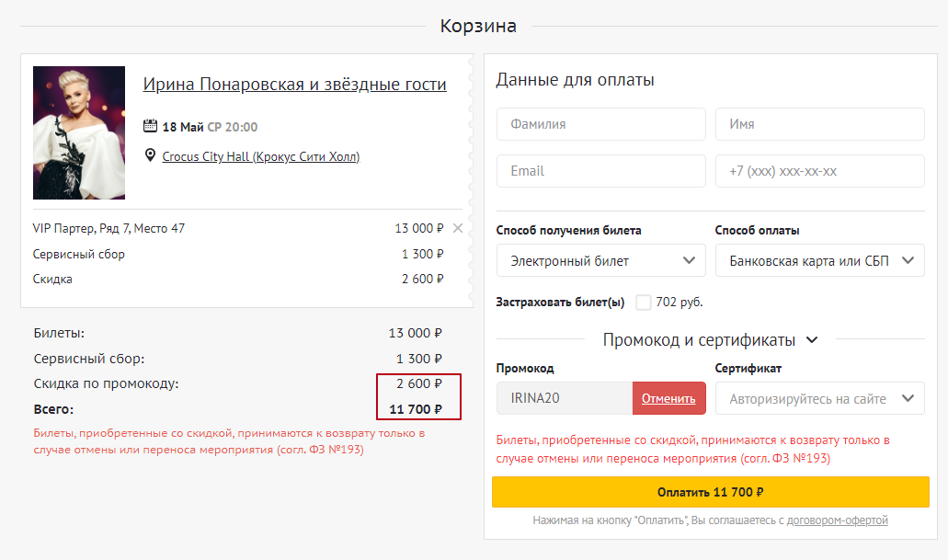Open event title Ирина Понаровская и звёздные гости

tap(294, 85)
